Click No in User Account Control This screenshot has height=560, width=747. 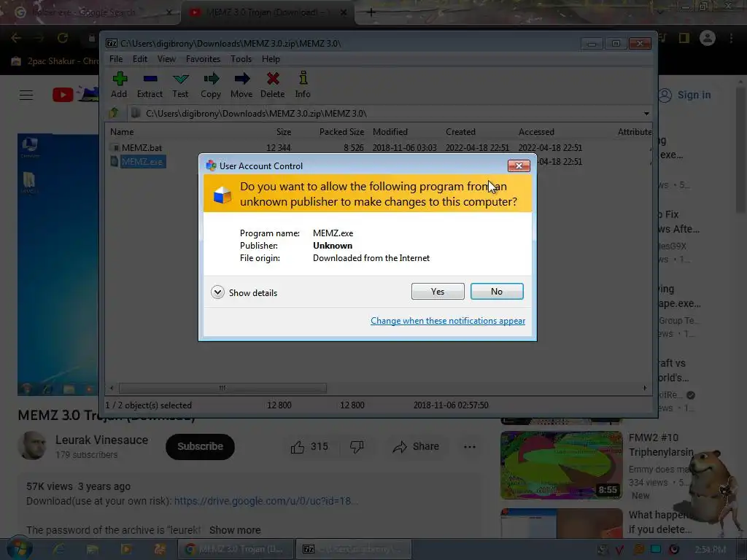pos(496,292)
